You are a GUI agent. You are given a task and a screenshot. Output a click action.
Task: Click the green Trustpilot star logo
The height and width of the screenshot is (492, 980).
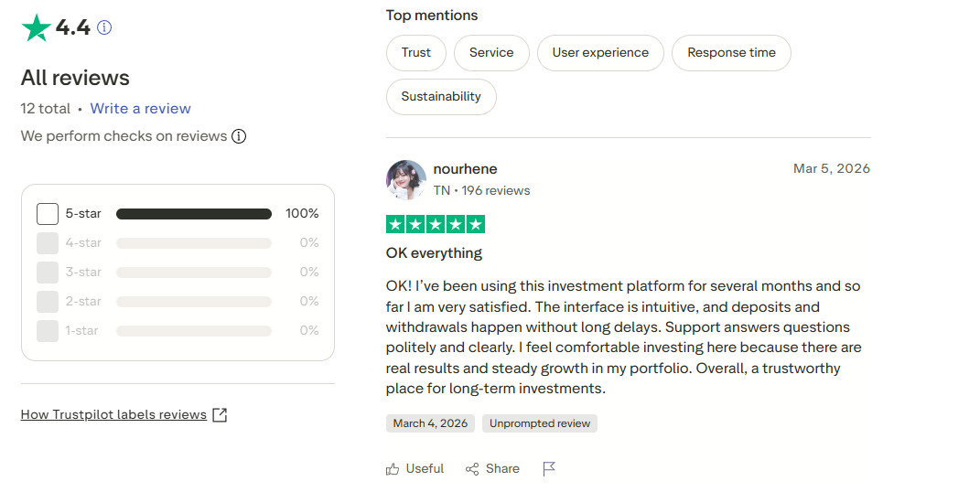click(x=36, y=27)
